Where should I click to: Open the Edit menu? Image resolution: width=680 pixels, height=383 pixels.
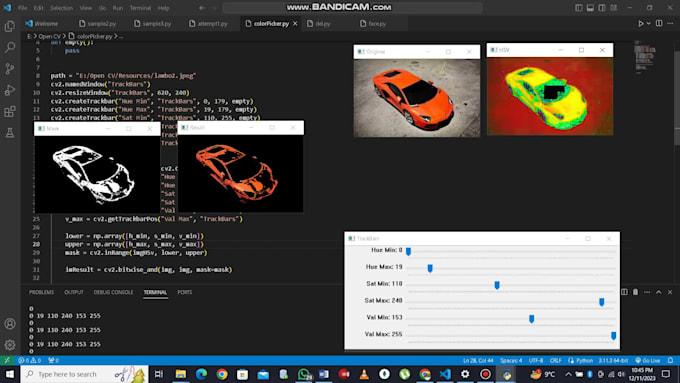pos(39,8)
